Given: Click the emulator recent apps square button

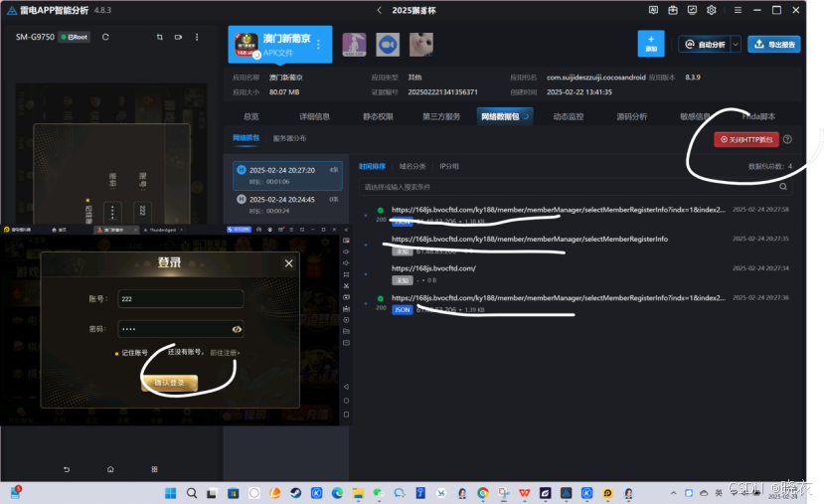Looking at the screenshot, I should tap(346, 415).
